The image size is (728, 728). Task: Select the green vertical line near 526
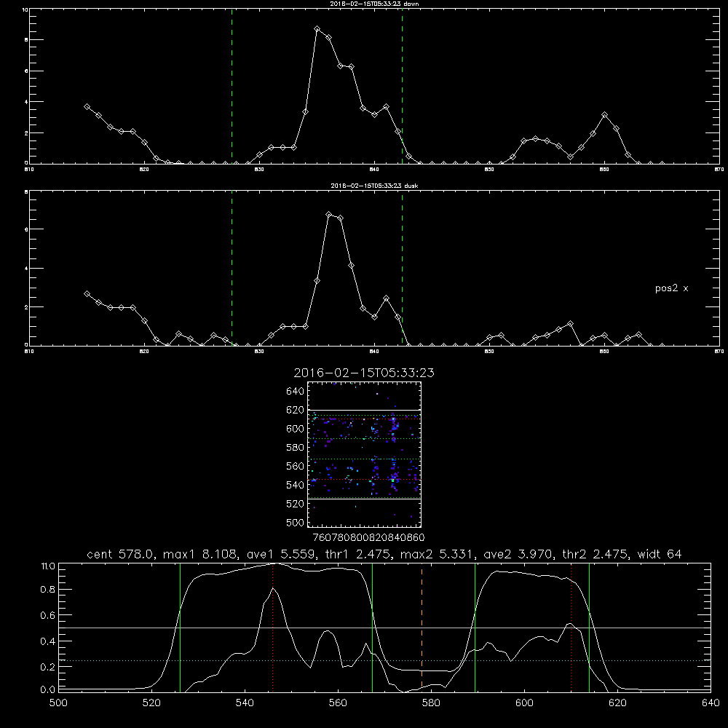[180, 627]
